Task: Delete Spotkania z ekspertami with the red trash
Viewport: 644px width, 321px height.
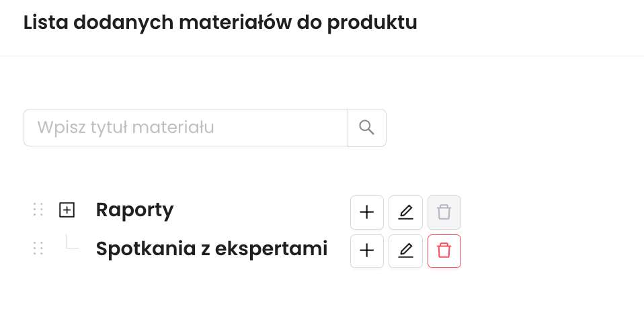Action: pos(444,251)
